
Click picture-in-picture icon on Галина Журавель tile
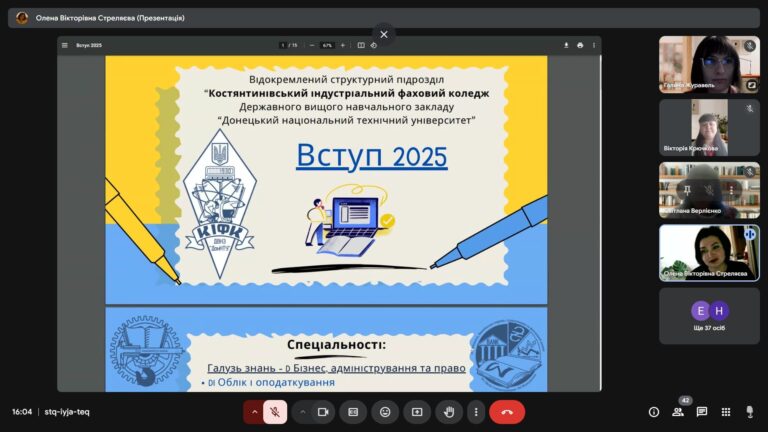[751, 85]
